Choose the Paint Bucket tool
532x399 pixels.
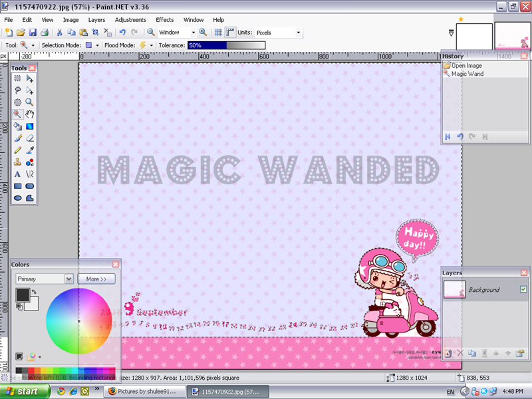(18, 126)
